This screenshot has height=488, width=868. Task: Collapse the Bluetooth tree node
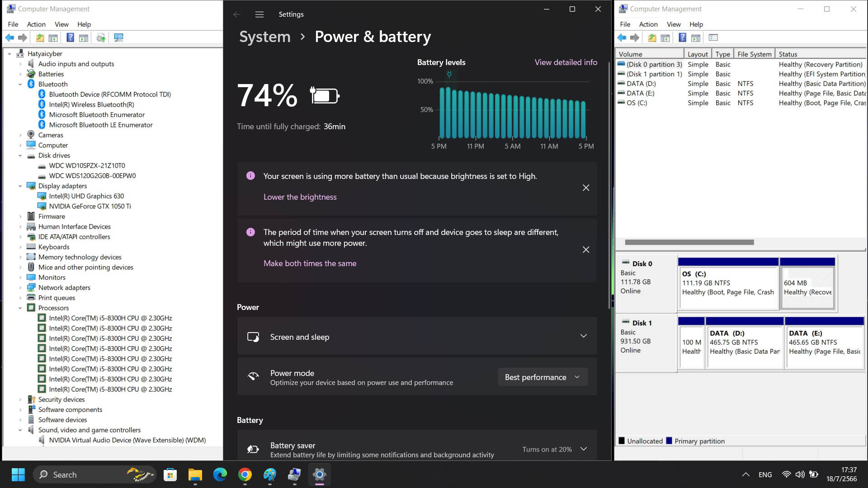coord(20,84)
